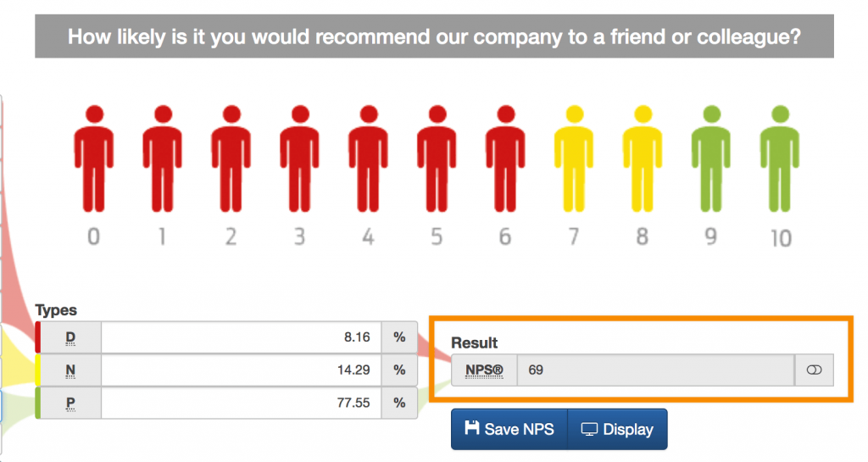Viewport: 868px width, 462px height.
Task: Click the D type label
Action: pyautogui.click(x=69, y=337)
